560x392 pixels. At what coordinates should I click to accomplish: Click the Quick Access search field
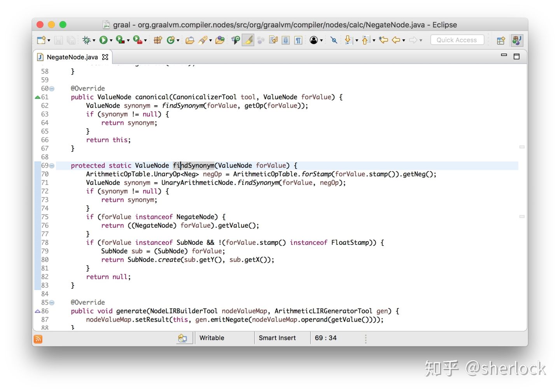click(457, 40)
